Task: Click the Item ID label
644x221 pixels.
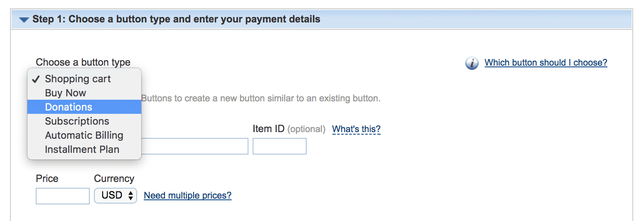Action: coord(268,129)
